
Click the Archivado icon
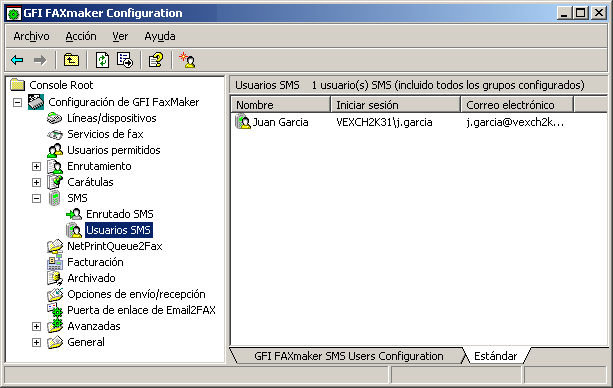pyautogui.click(x=55, y=278)
